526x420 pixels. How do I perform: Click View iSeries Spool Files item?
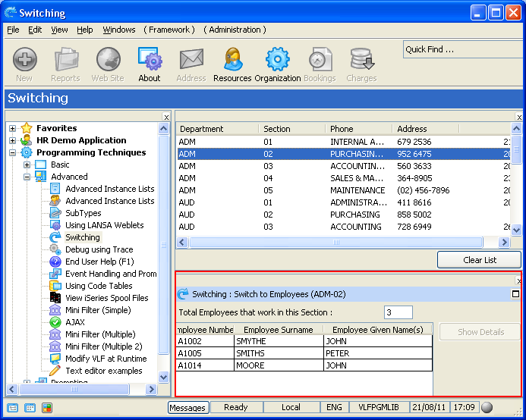click(106, 298)
